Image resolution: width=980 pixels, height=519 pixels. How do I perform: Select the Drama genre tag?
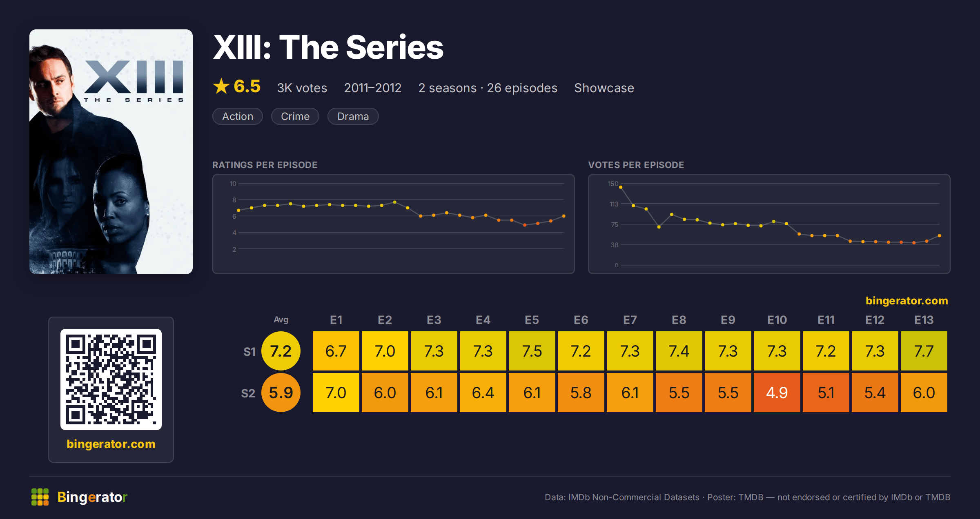pos(353,116)
